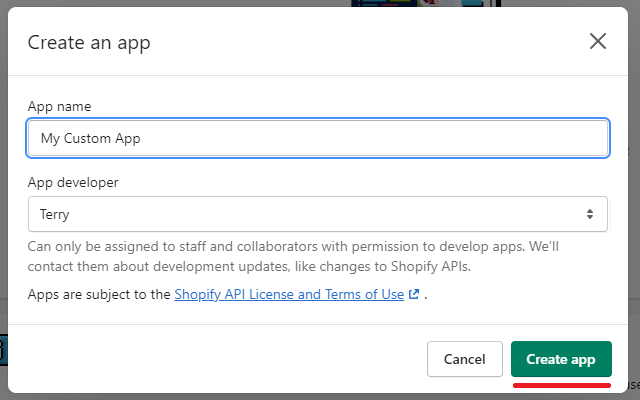Image resolution: width=640 pixels, height=400 pixels.
Task: Click the blank middle area of developer dropdown
Action: point(318,214)
